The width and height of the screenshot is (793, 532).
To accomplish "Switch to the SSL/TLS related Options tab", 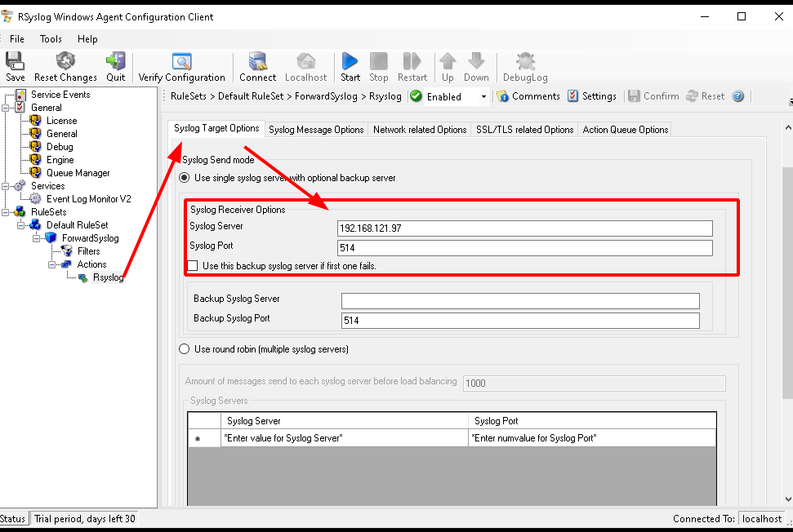I will [524, 129].
